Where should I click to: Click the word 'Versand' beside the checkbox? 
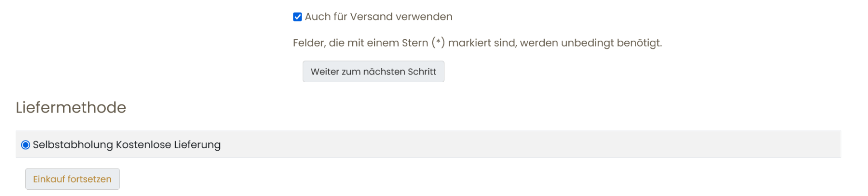[371, 17]
